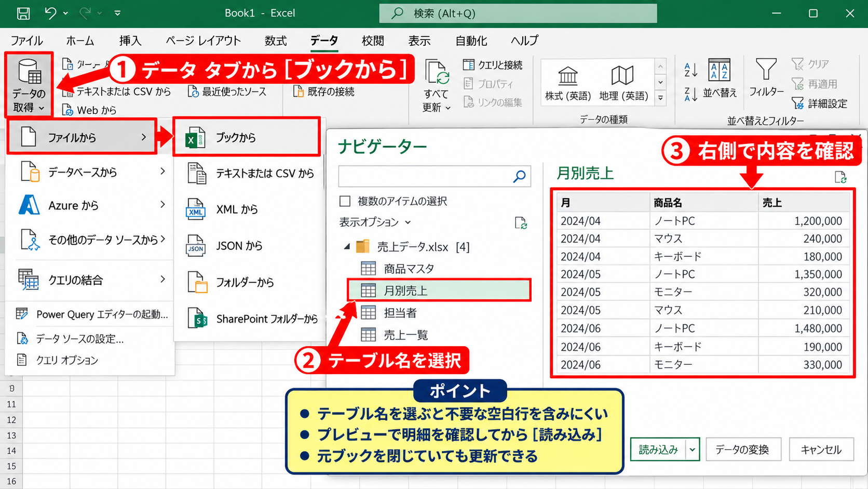868x489 pixels.
Task: Open dropdown arrow next to 読み込み
Action: click(x=692, y=450)
